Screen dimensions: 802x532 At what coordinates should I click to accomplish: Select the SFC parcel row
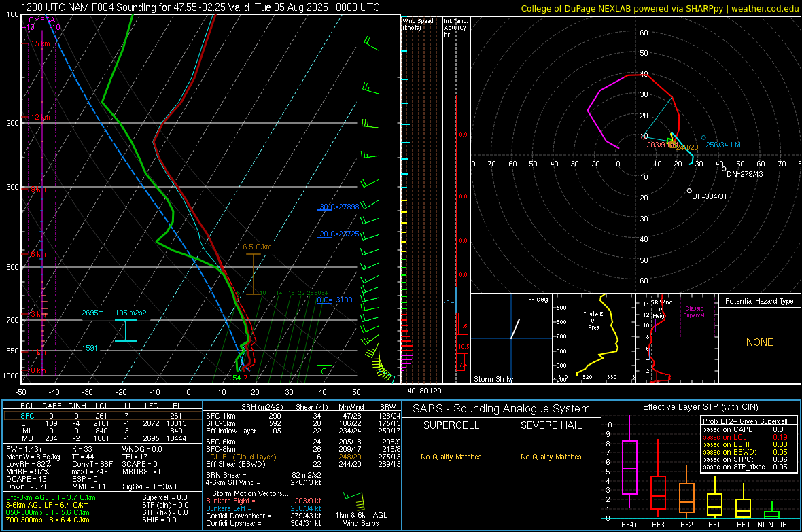tap(103, 416)
